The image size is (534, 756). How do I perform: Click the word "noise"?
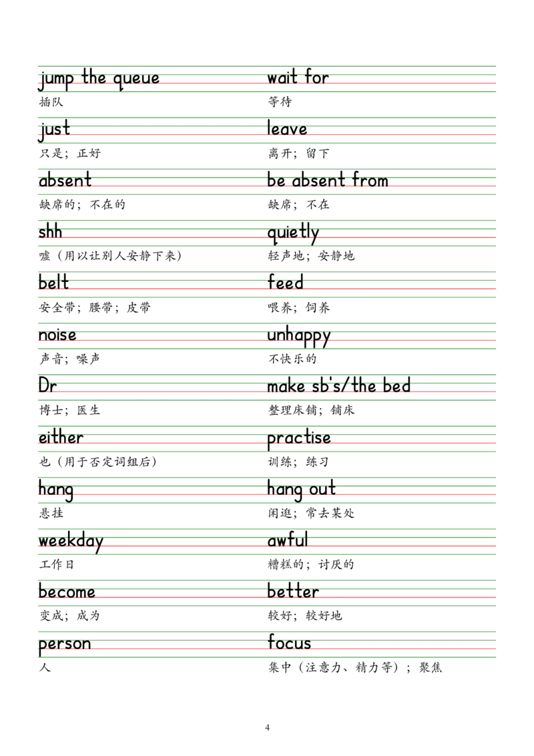[x=58, y=335]
